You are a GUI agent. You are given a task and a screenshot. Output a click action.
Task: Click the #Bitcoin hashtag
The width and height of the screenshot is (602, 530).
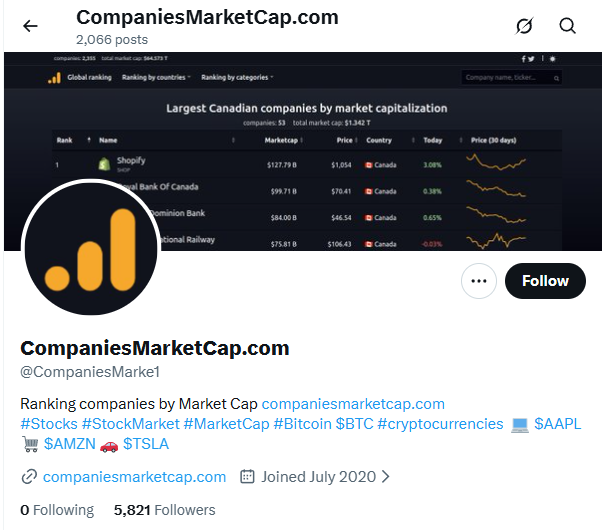[302, 424]
